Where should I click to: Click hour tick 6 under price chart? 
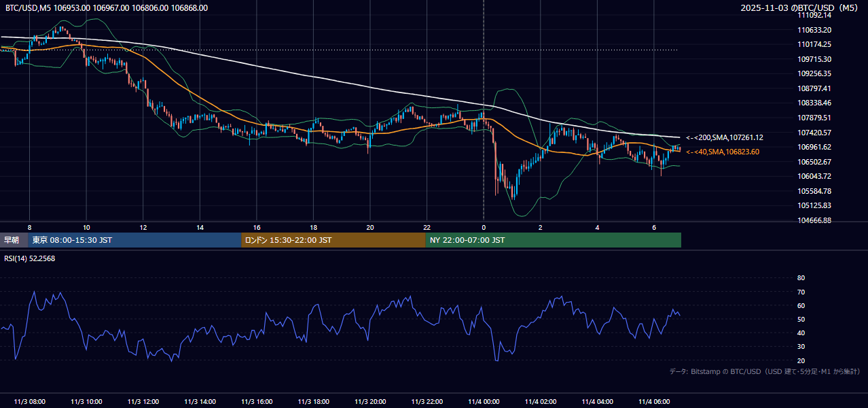(654, 227)
